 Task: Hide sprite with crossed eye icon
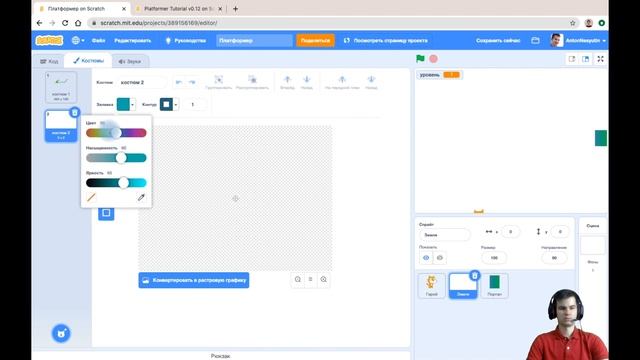point(440,258)
